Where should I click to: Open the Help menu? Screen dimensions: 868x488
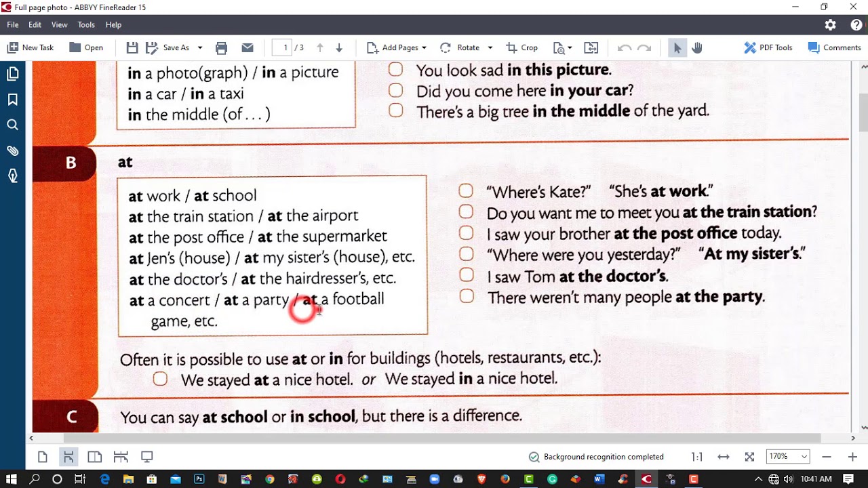click(x=113, y=24)
